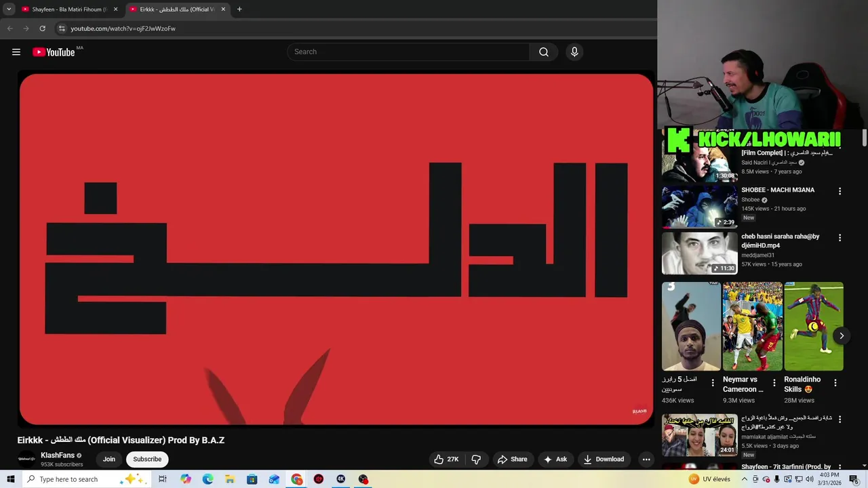Open the 4K Downloader taskbar icon
The height and width of the screenshot is (488, 868).
click(340, 479)
